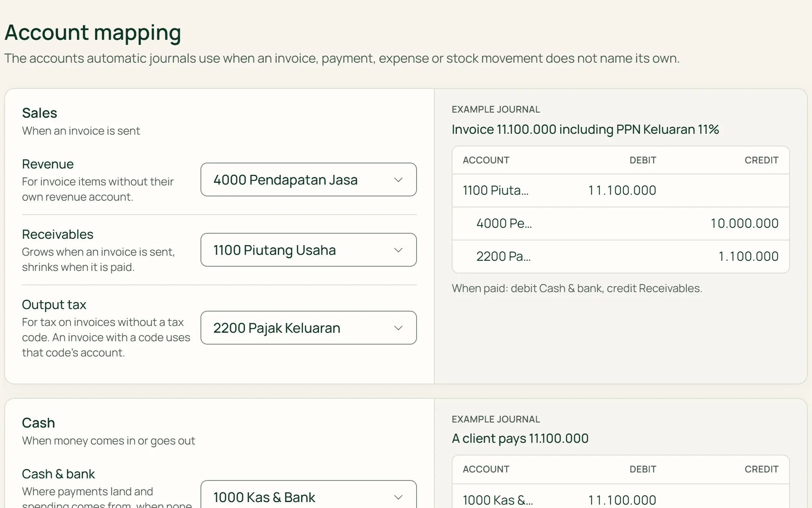Open the Output tax dropdown 2200 Pajak Keluaran

(x=308, y=328)
